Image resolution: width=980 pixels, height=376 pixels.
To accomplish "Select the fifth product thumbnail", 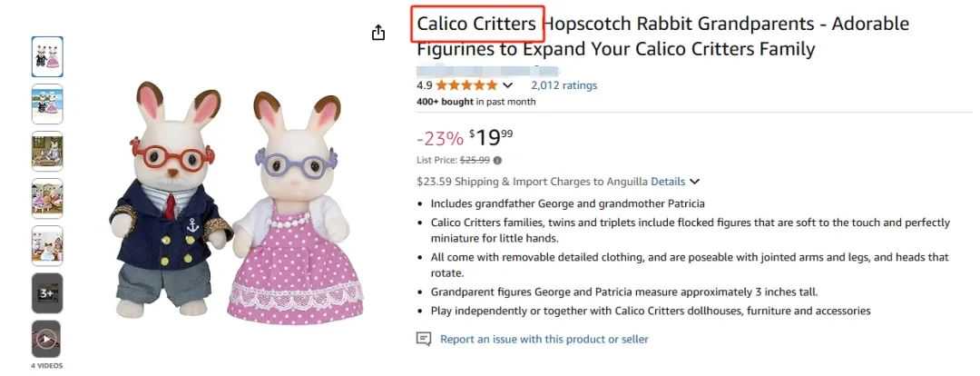I will [47, 245].
